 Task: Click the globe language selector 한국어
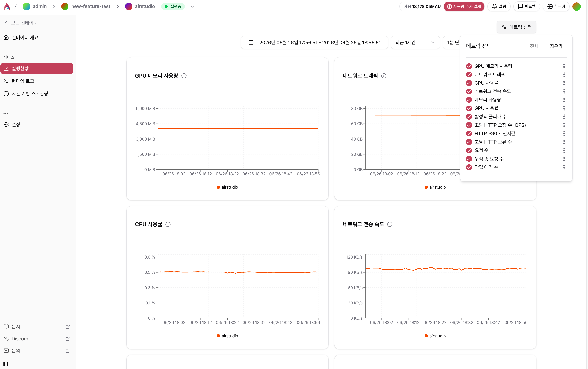pyautogui.click(x=556, y=6)
